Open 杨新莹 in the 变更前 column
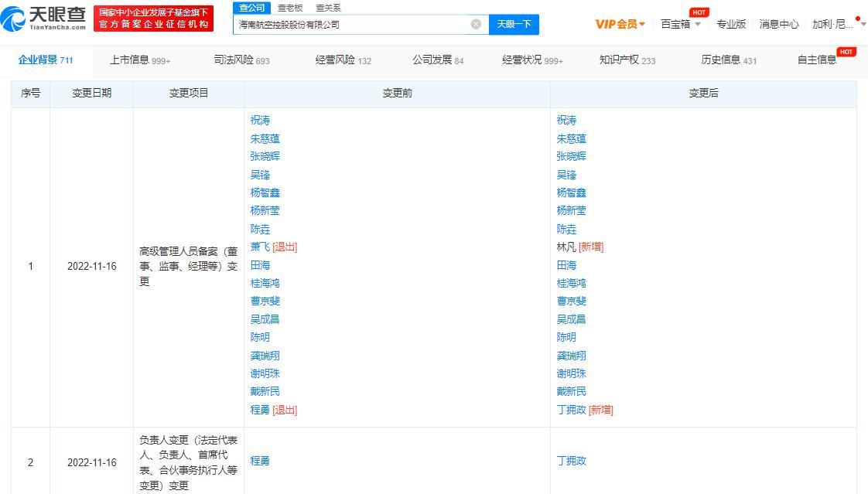Viewport: 868px width, 494px height. (x=265, y=210)
